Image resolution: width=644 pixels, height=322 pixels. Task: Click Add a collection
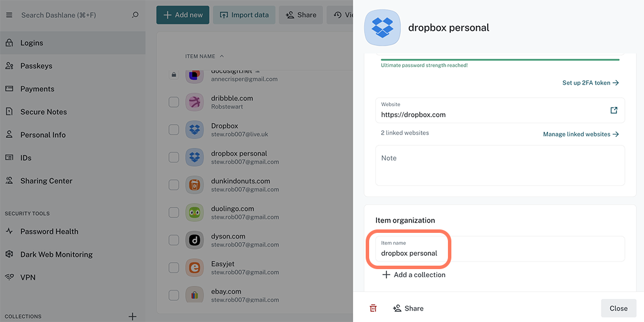point(413,275)
